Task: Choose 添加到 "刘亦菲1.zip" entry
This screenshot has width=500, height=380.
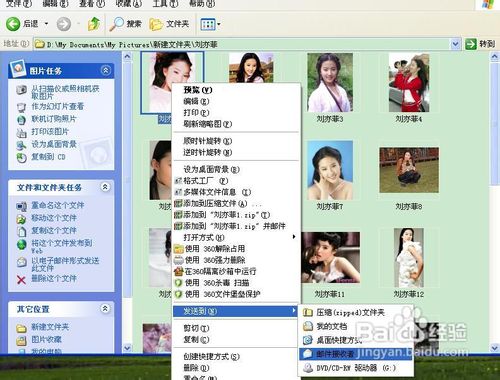Action: pos(236,215)
